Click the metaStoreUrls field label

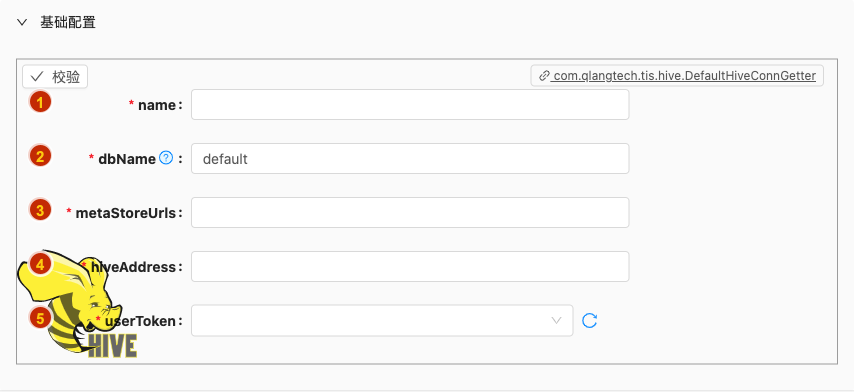pos(126,213)
